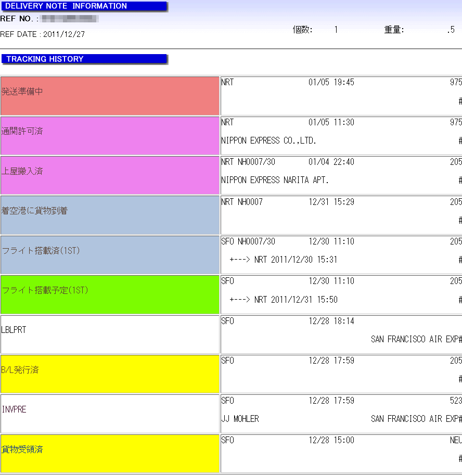This screenshot has width=462, height=476.
Task: Click SAN FRANCISCO AIR EXP in LBLPRT row
Action: (x=415, y=339)
